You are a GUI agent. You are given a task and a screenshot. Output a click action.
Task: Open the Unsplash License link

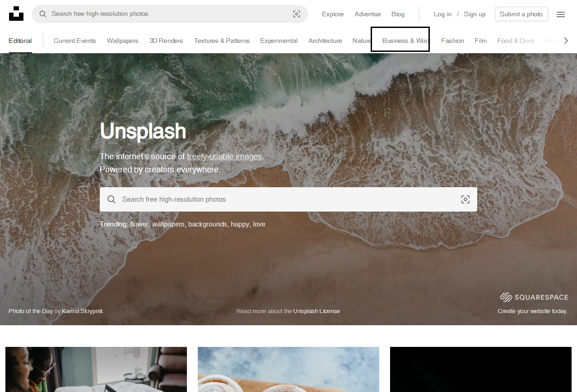[x=316, y=311]
